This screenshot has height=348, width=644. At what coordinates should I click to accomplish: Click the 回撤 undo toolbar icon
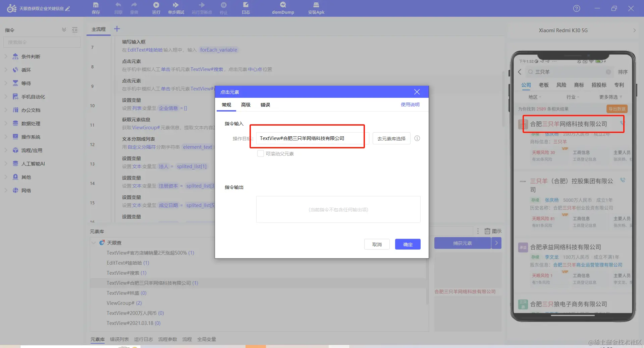[x=118, y=5]
